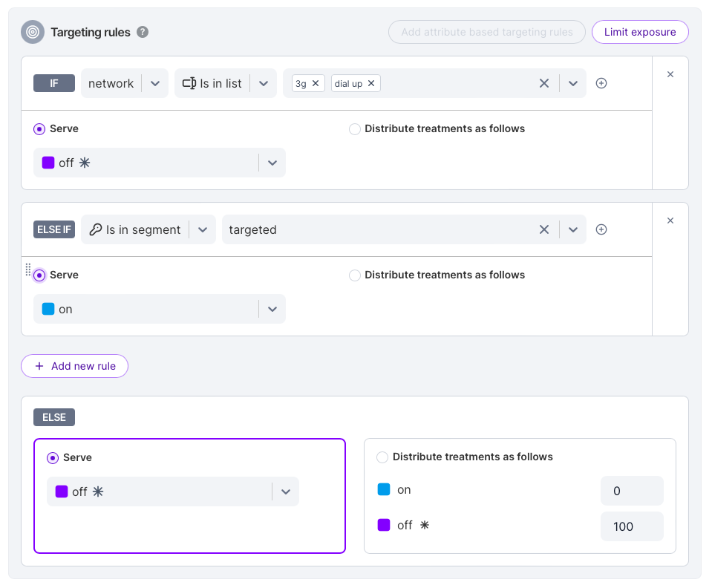
Task: Click the Limit exposure button
Action: [x=639, y=32]
